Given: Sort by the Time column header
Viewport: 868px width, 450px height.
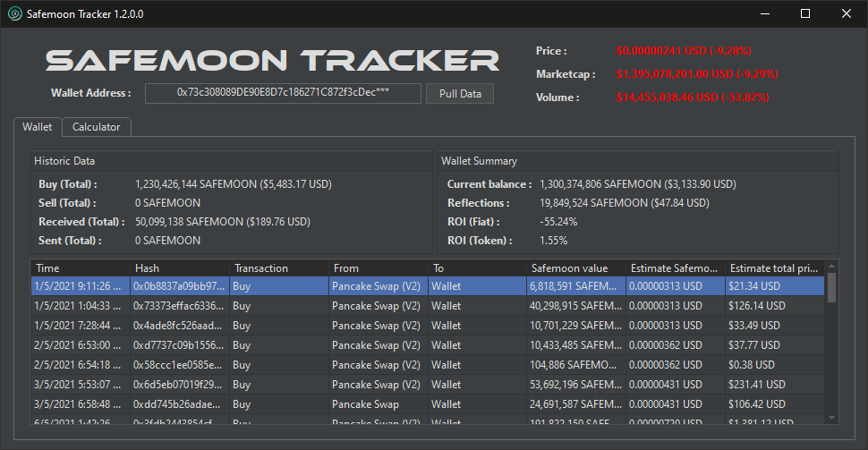Looking at the screenshot, I should point(81,267).
